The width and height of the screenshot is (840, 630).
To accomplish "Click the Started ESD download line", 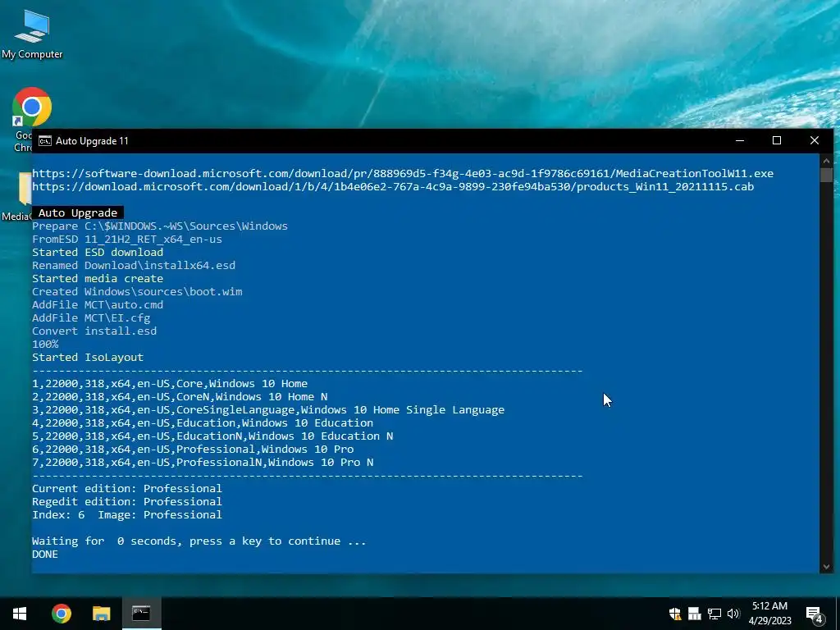I will pyautogui.click(x=98, y=253).
